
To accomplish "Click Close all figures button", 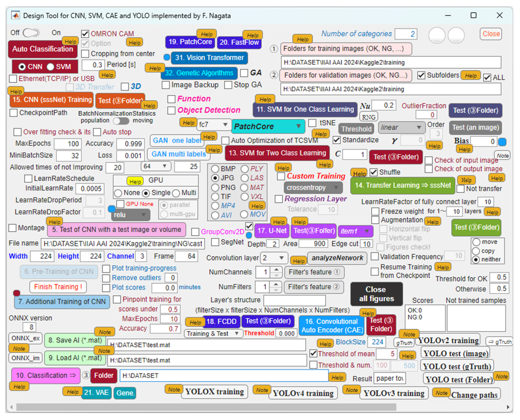I will point(377,294).
